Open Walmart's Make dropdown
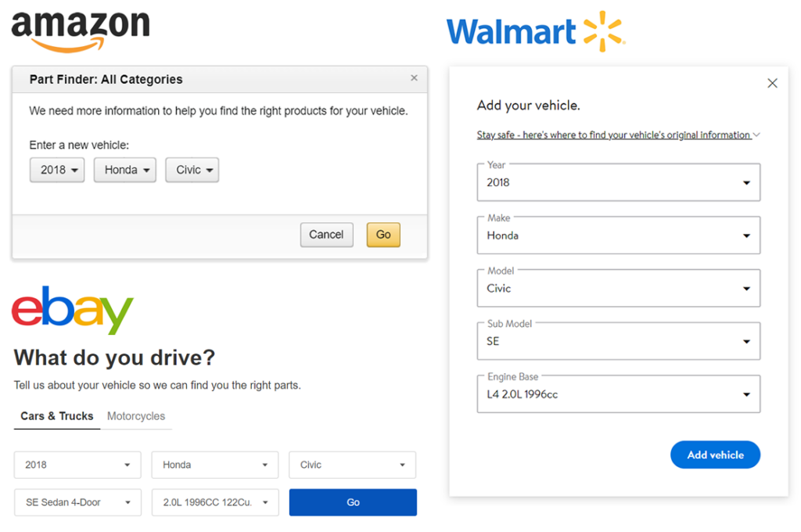The height and width of the screenshot is (532, 801). point(618,235)
